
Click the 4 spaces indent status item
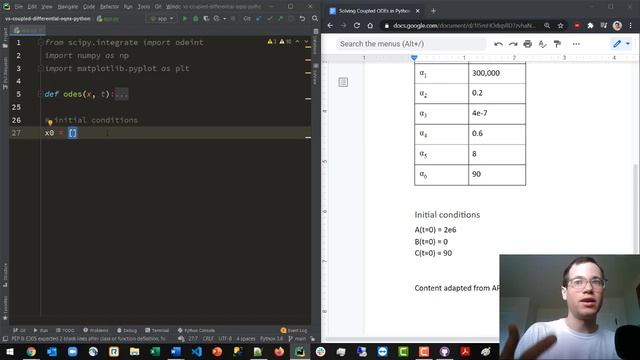point(246,339)
